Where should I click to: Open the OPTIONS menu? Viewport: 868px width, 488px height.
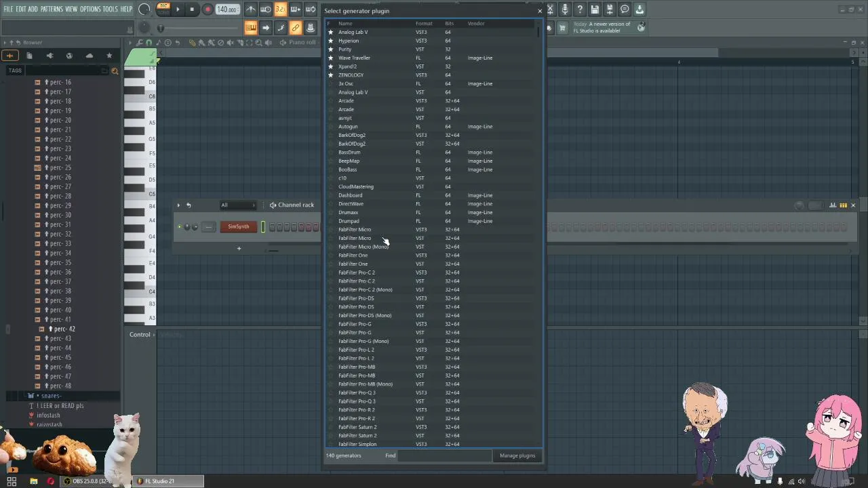pos(90,9)
